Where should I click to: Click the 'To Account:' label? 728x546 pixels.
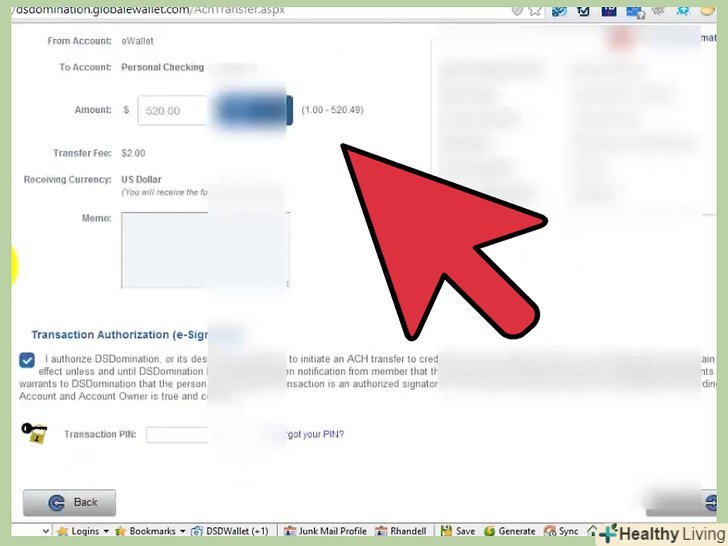pyautogui.click(x=85, y=67)
